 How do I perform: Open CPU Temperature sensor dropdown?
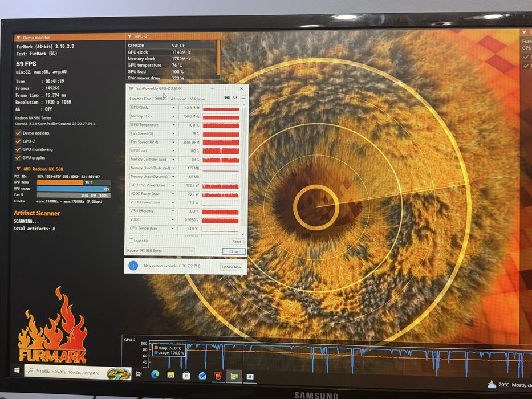point(173,229)
